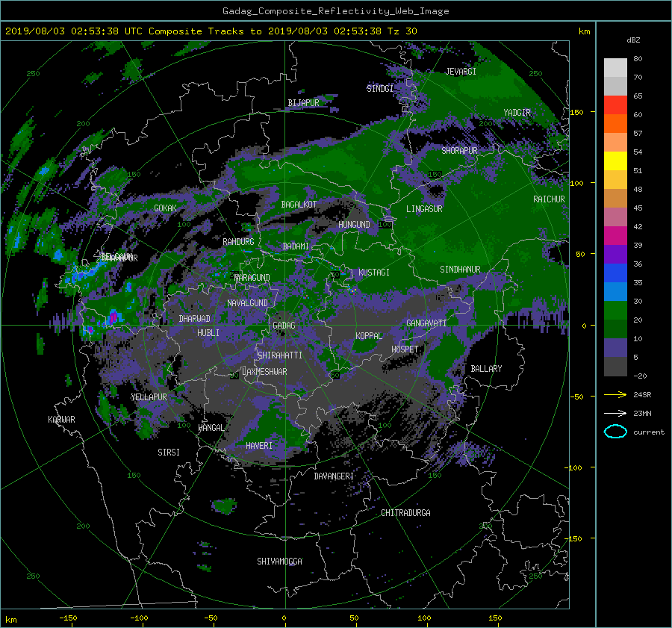This screenshot has height=628, width=672.
Task: Click the KOPPAL city label
Action: [x=369, y=336]
